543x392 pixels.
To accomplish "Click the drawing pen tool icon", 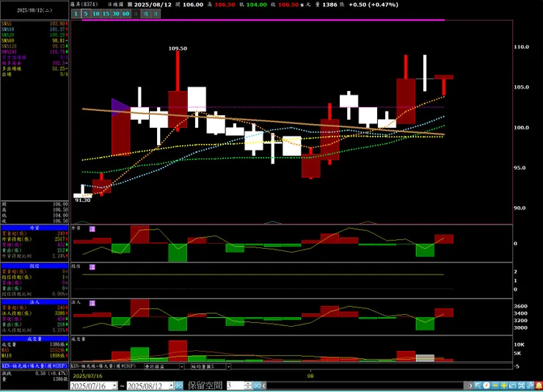I will point(530,385).
